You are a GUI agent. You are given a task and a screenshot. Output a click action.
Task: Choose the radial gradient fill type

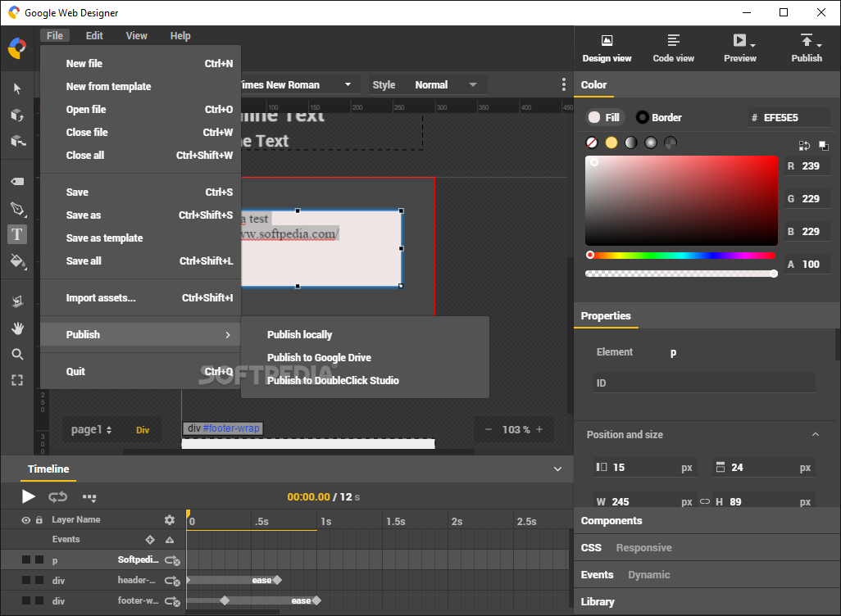coord(651,143)
